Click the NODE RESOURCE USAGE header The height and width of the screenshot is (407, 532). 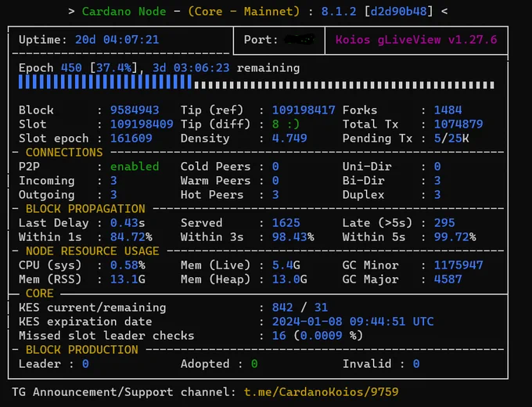click(x=92, y=251)
